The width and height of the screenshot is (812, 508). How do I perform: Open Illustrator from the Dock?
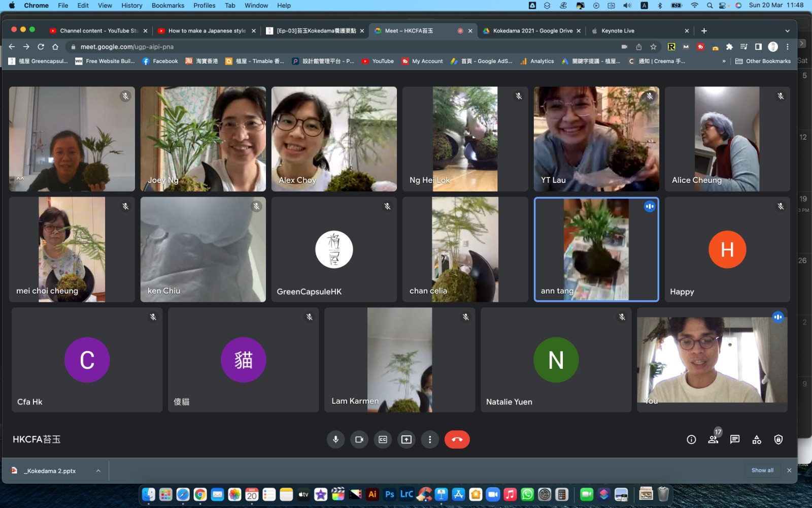click(x=373, y=494)
